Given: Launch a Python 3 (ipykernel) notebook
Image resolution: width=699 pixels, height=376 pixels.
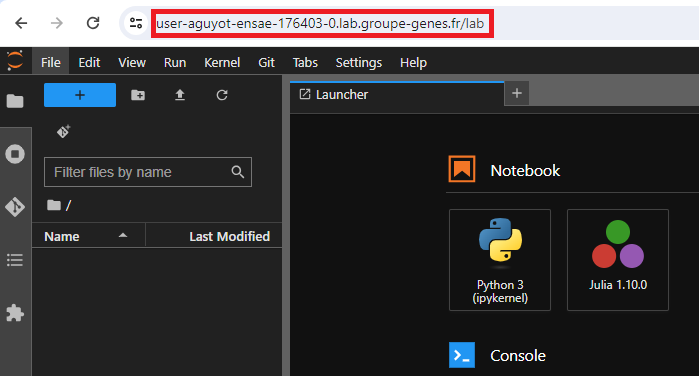Looking at the screenshot, I should click(x=500, y=260).
